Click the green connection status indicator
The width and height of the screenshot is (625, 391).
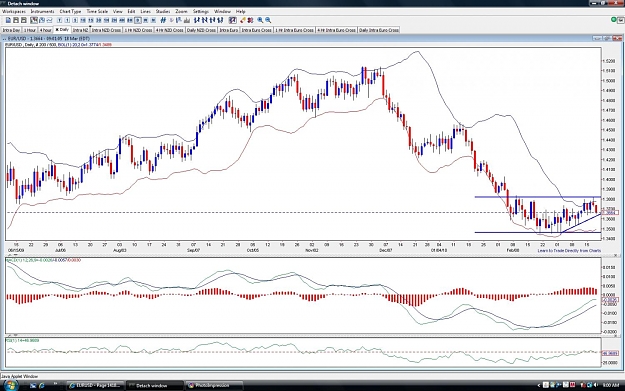(x=614, y=20)
